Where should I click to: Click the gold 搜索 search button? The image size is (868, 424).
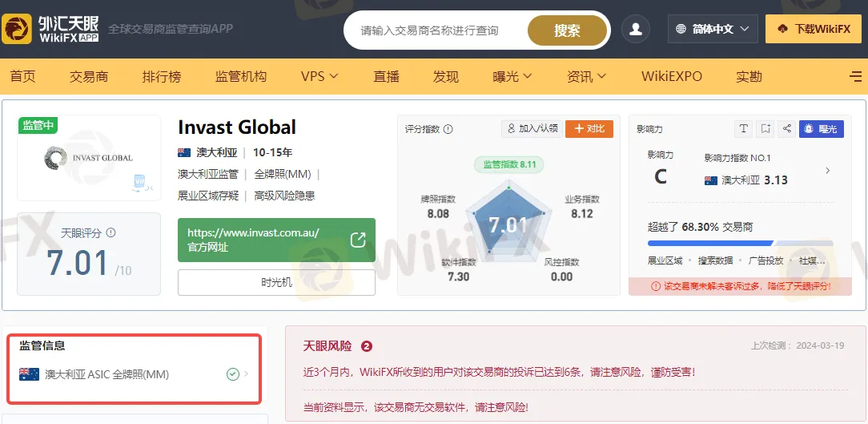567,30
